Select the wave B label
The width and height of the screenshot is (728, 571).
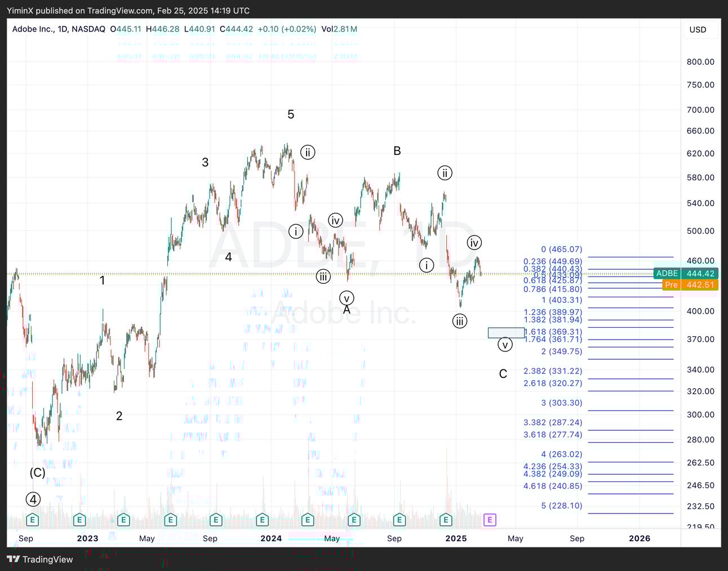pyautogui.click(x=397, y=151)
